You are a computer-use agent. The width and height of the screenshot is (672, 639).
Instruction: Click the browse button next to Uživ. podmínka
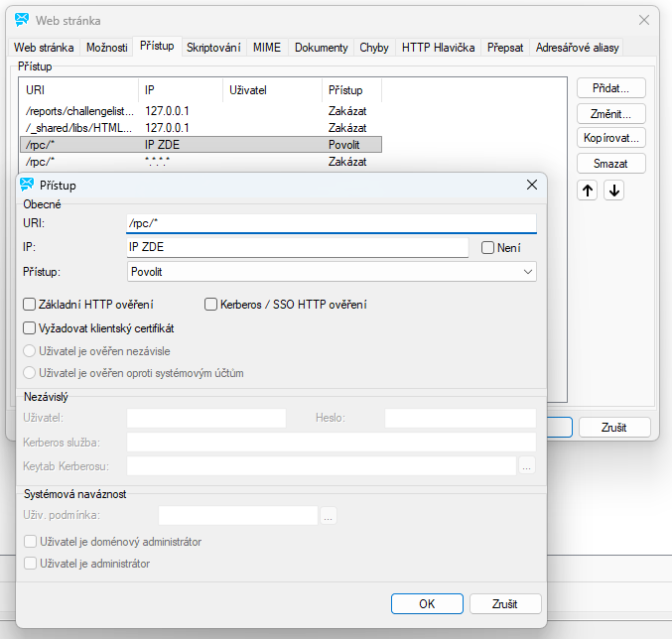coord(328,515)
